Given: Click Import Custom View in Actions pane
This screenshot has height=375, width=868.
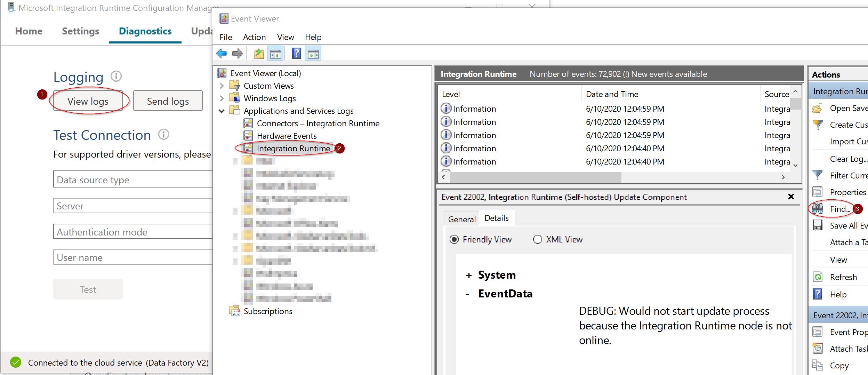Looking at the screenshot, I should [849, 141].
